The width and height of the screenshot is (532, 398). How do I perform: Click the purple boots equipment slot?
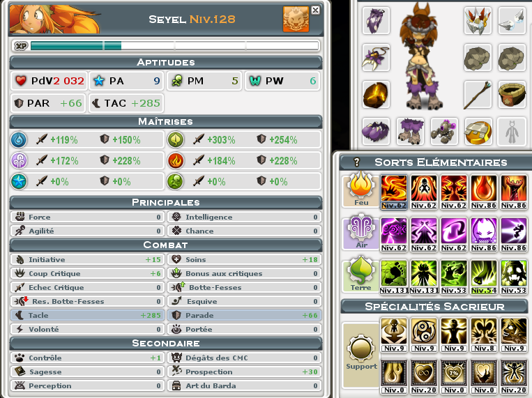point(410,132)
